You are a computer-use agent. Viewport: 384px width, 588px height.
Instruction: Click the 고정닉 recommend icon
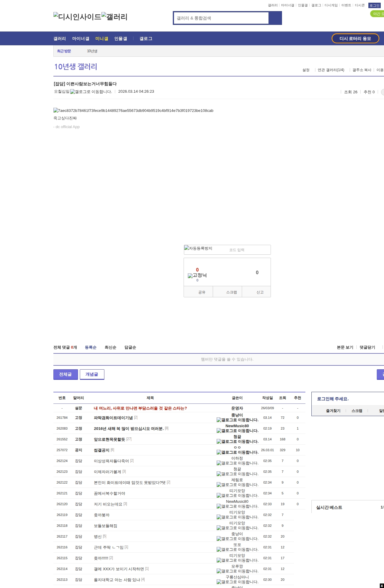[x=197, y=275]
